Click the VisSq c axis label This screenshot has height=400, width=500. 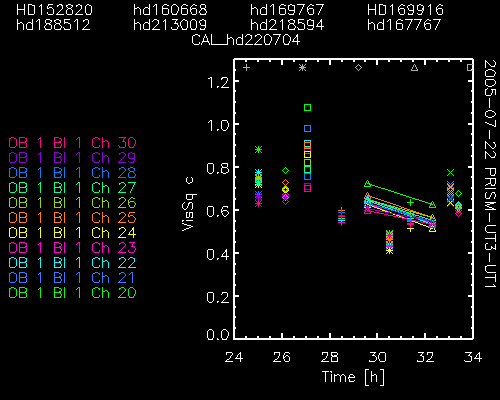(x=188, y=204)
